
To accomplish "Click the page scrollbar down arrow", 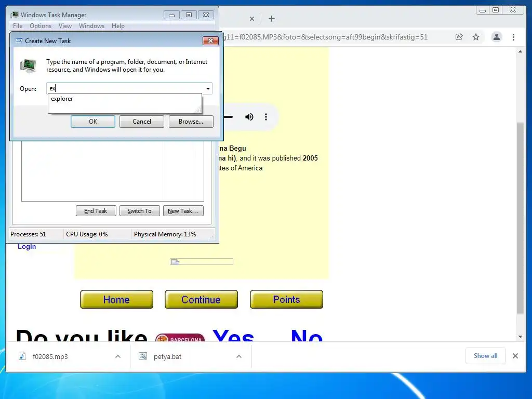I will point(520,337).
